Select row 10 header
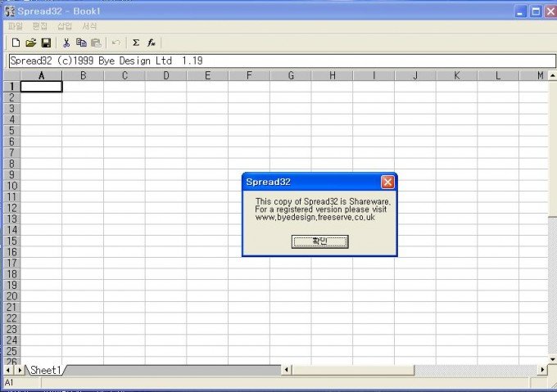 click(x=11, y=186)
